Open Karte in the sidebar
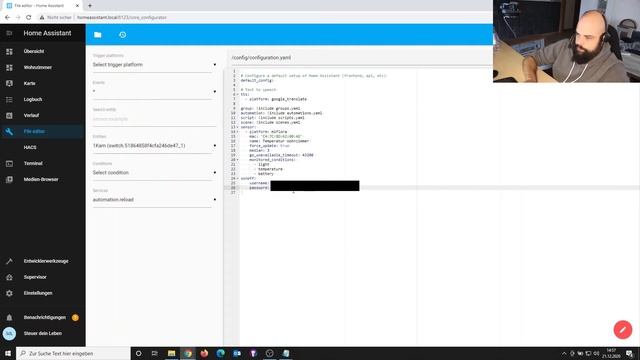Viewport: 640px width, 360px height. coord(29,83)
